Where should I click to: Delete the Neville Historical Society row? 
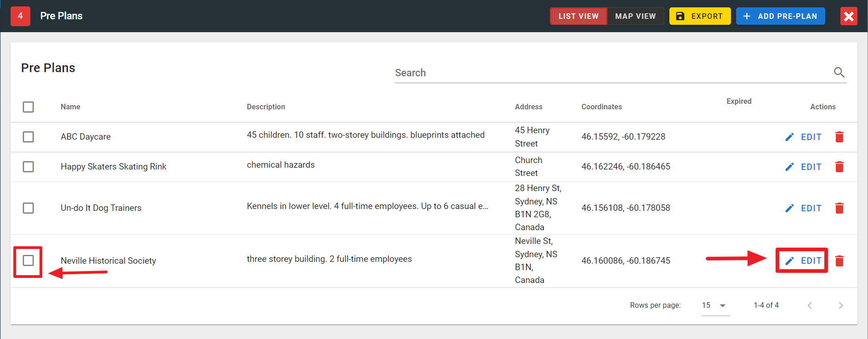[839, 261]
